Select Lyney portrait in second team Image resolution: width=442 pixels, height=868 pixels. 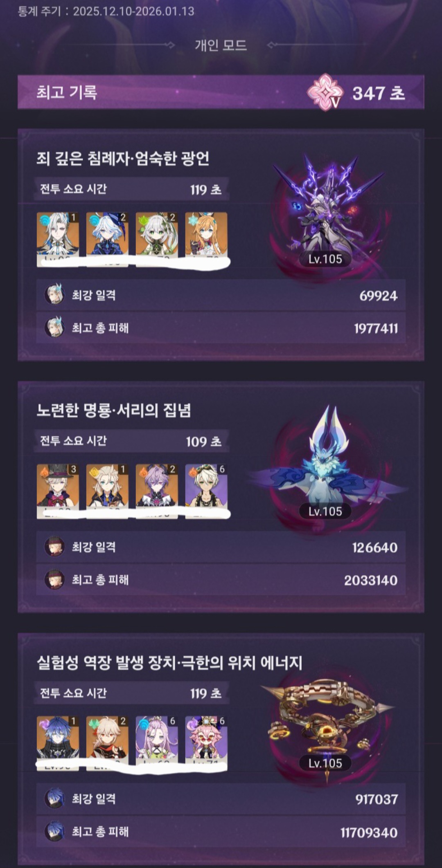click(58, 491)
